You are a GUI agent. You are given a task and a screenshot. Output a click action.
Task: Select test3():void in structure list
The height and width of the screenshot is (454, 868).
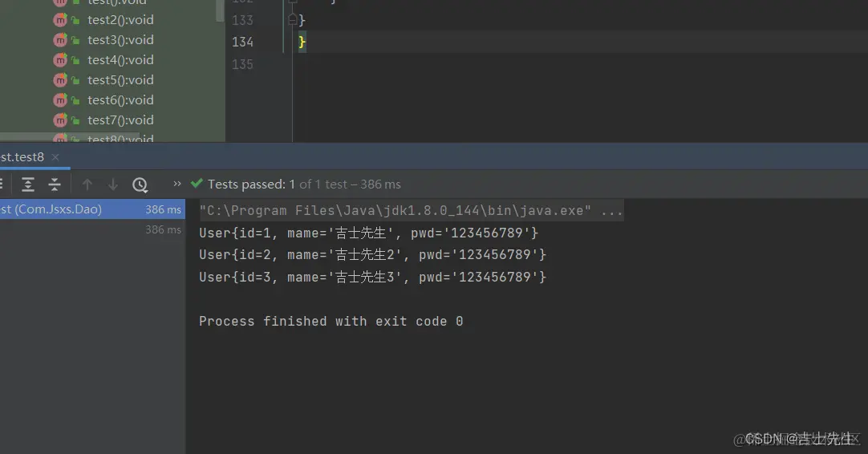click(120, 40)
